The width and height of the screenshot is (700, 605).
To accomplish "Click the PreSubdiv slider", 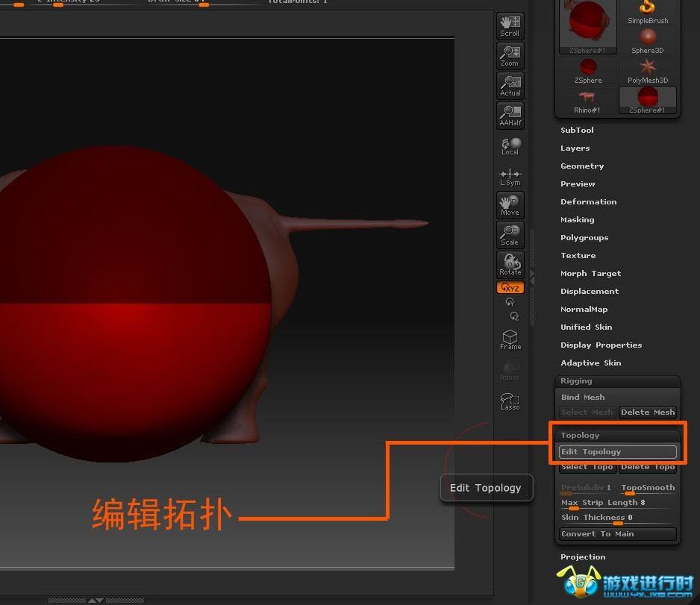I will pyautogui.click(x=586, y=489).
